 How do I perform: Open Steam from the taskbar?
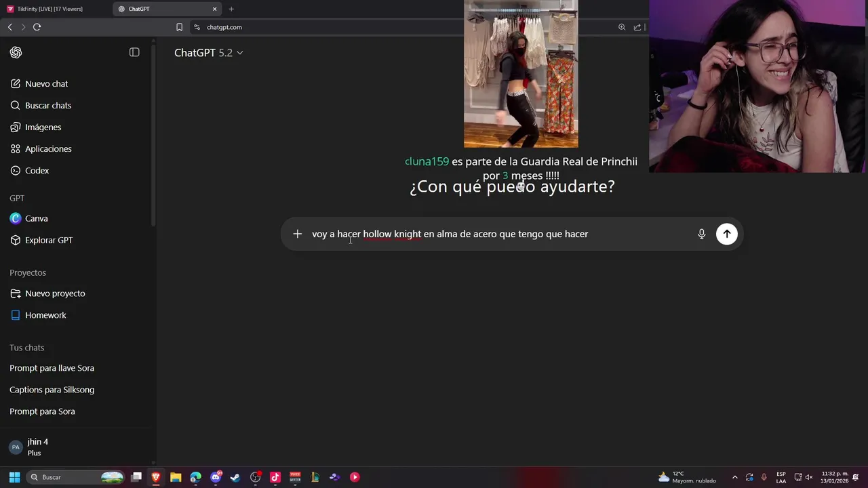(235, 477)
